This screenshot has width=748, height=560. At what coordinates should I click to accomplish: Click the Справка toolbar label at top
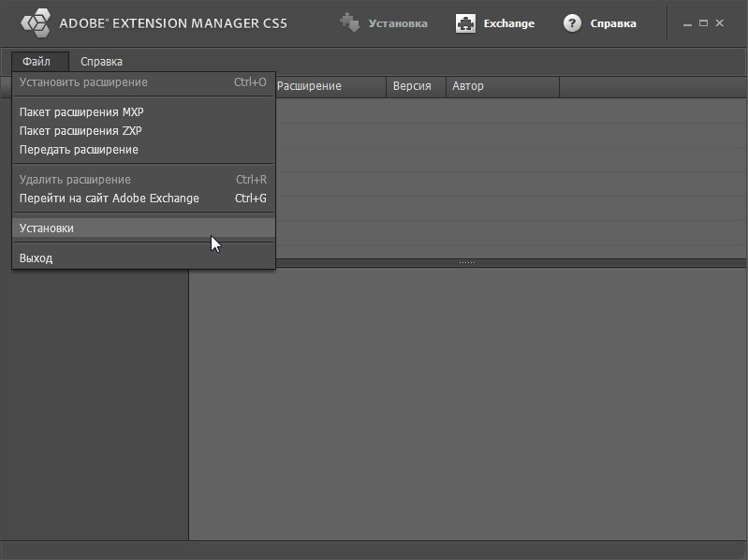pos(613,23)
